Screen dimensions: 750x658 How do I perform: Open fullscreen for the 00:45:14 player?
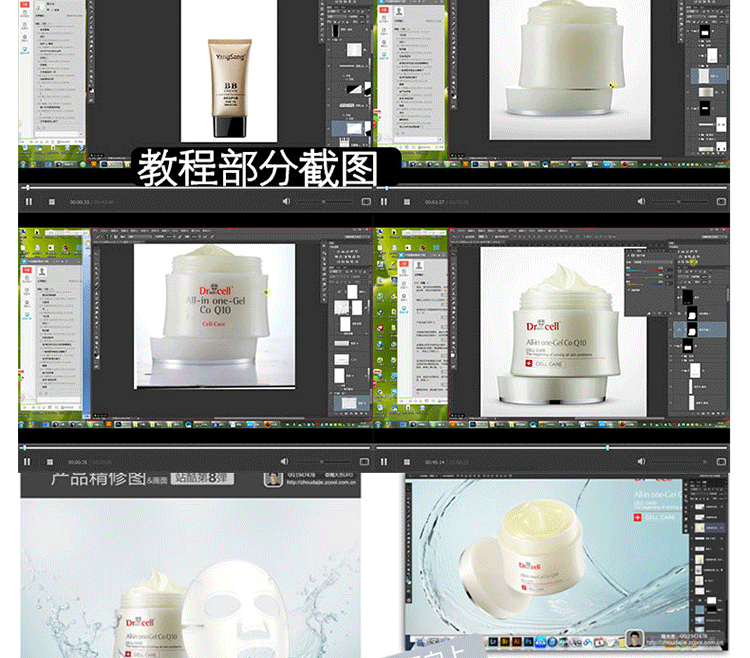pos(721,461)
